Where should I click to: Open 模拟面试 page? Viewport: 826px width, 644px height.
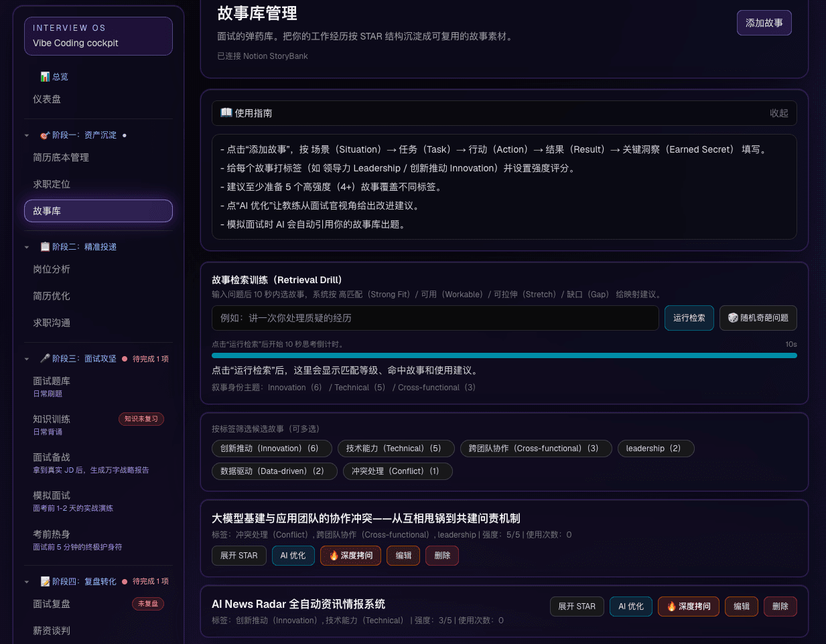coord(98,501)
